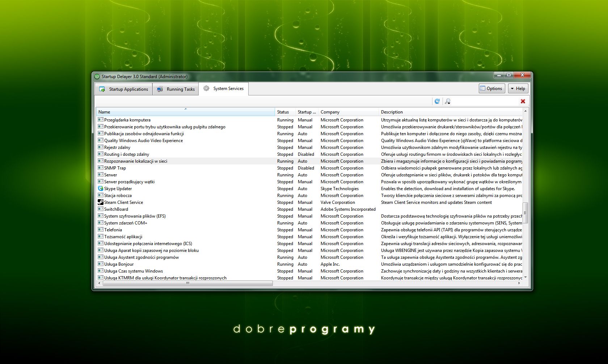Click Adobe Systems Incorporated company cell
This screenshot has width=608, height=364.
pos(348,209)
